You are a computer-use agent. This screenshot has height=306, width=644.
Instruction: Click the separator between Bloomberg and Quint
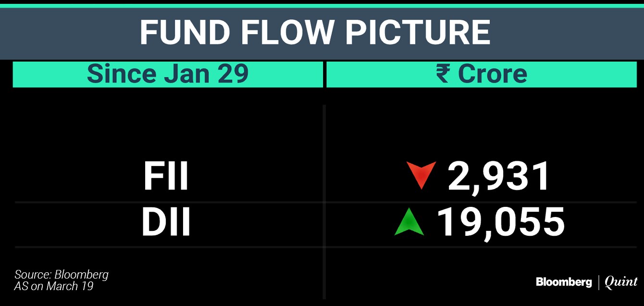598,282
